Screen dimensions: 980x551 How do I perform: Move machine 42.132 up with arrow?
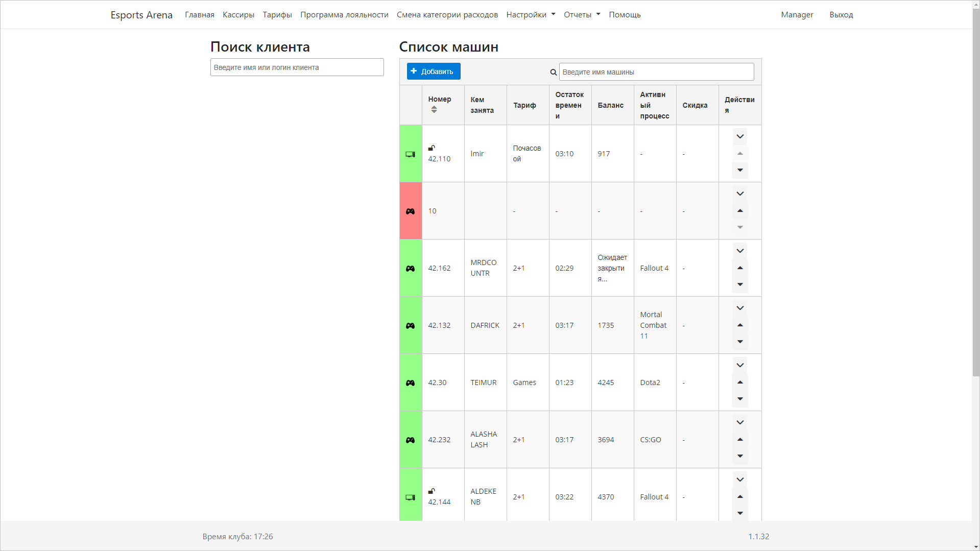tap(740, 325)
